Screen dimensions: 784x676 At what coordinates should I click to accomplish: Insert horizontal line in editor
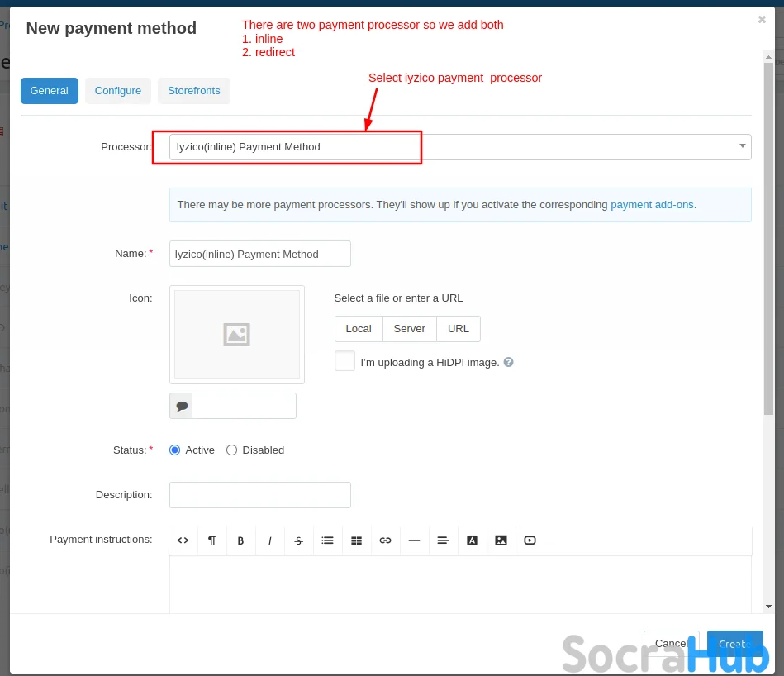coord(414,540)
